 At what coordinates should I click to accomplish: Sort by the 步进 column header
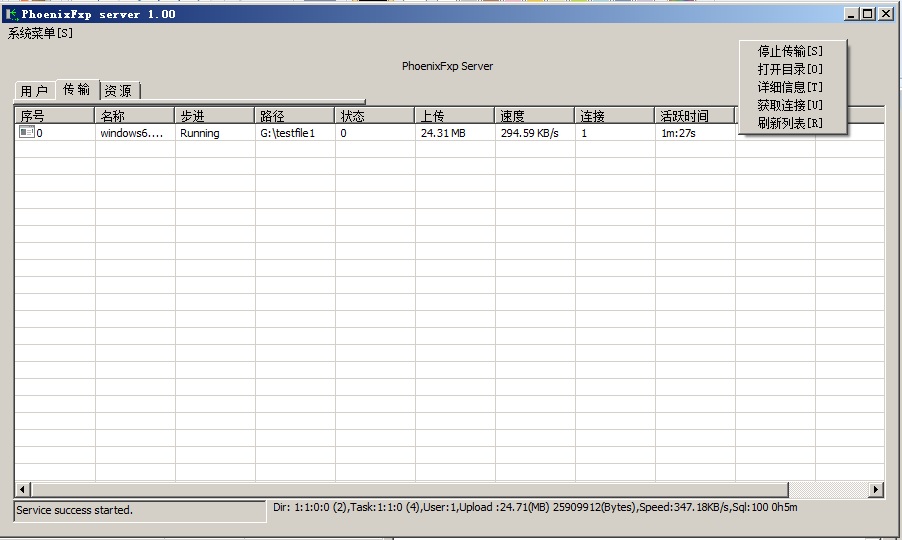coord(215,116)
